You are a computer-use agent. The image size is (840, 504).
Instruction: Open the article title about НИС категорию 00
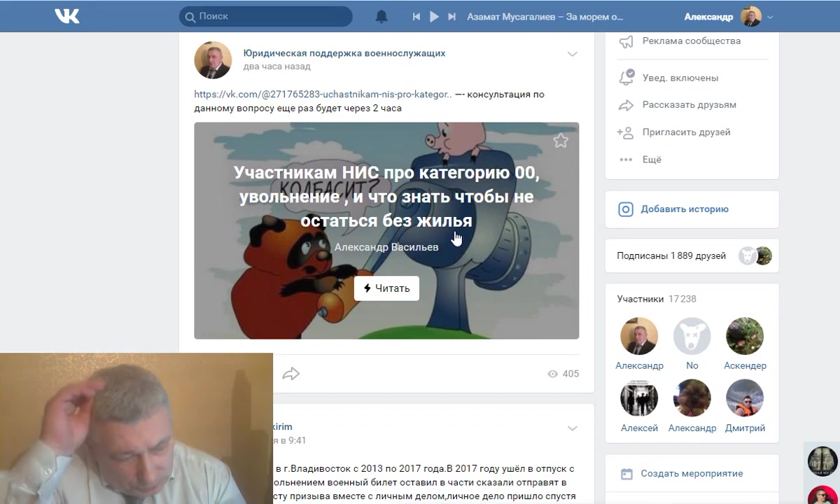pyautogui.click(x=386, y=197)
